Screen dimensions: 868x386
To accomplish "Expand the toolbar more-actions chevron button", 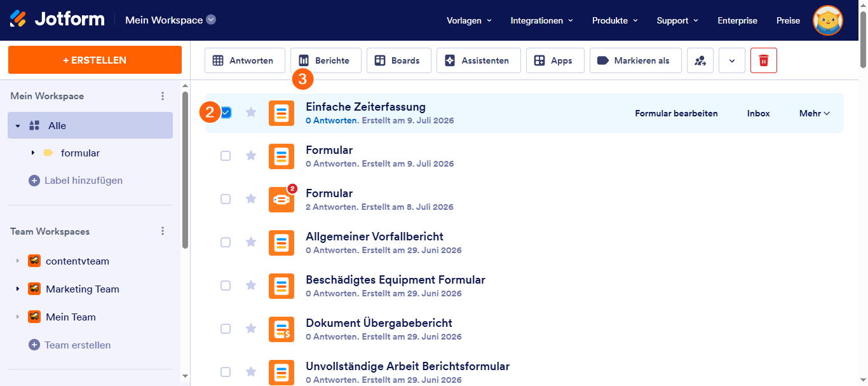I will click(x=732, y=60).
